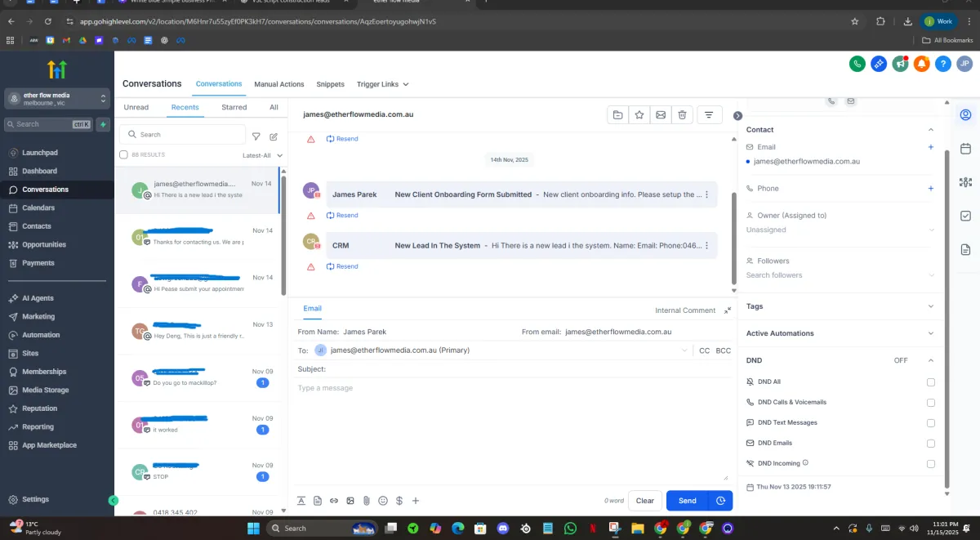The width and height of the screenshot is (980, 540).
Task: Insert a link in the email
Action: tap(334, 501)
